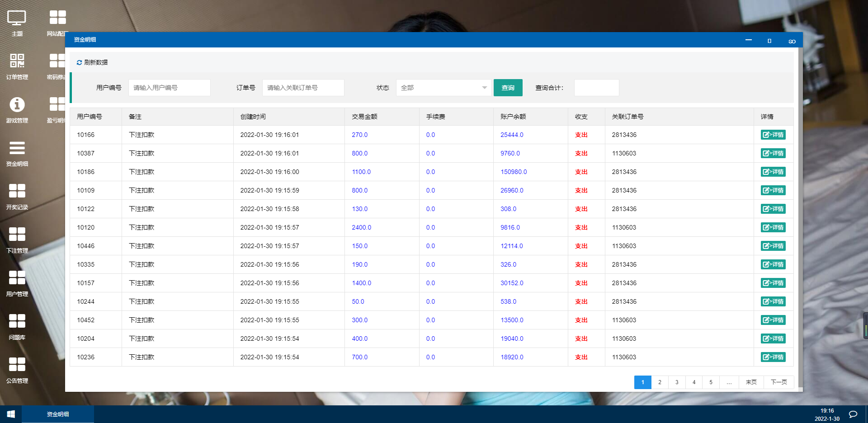Jump to 末页 last page
Viewport: 868px width, 423px height.
(x=751, y=382)
